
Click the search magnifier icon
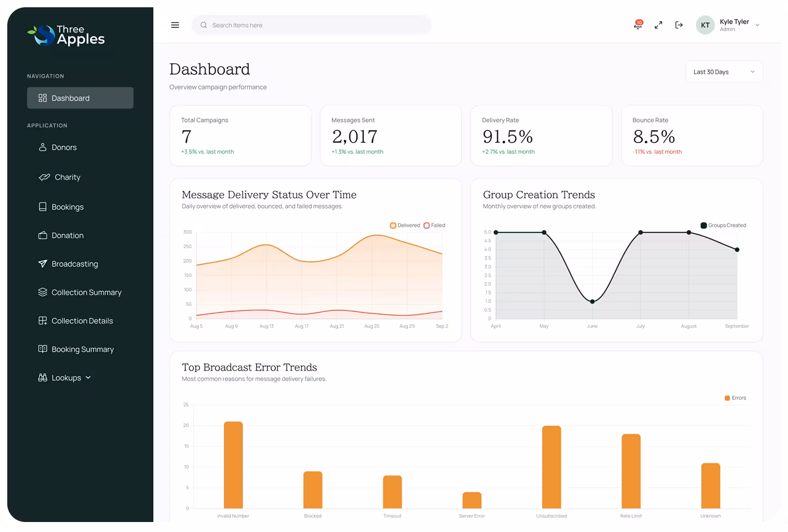point(204,25)
